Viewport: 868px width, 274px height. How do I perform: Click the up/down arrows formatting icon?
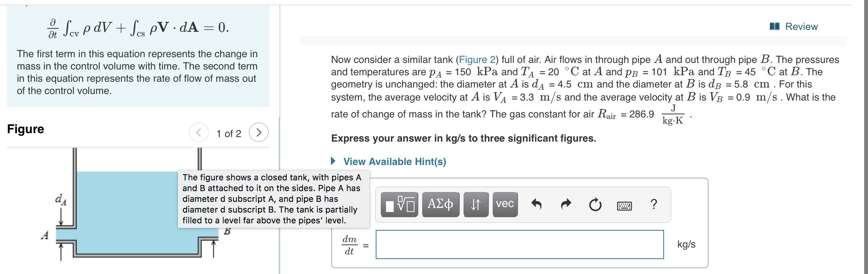tap(475, 205)
